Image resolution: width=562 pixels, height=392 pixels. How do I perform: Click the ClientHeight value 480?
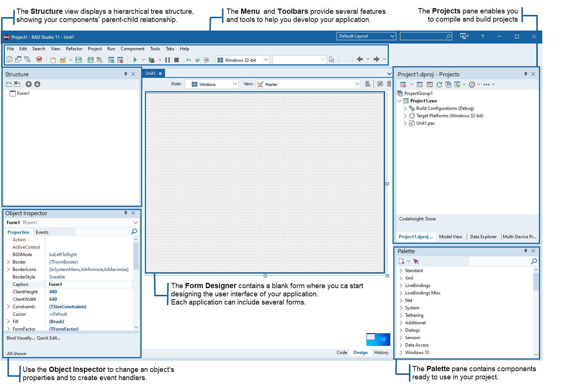click(x=53, y=292)
